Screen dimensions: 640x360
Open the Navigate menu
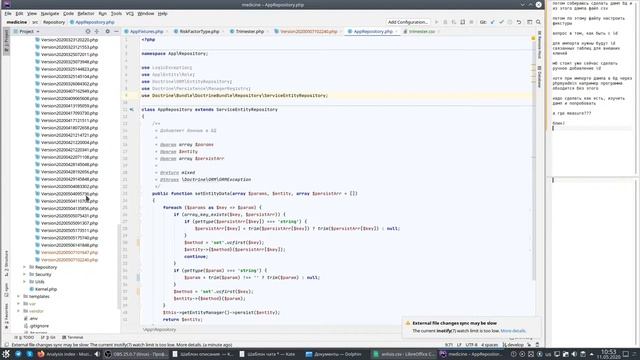point(50,13)
